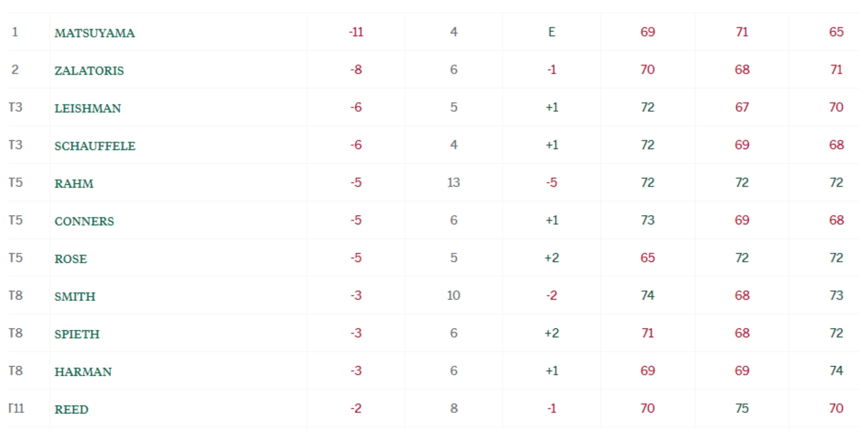Viewport: 868px width, 438px height.
Task: Select Harman's round three score 74
Action: pos(836,371)
